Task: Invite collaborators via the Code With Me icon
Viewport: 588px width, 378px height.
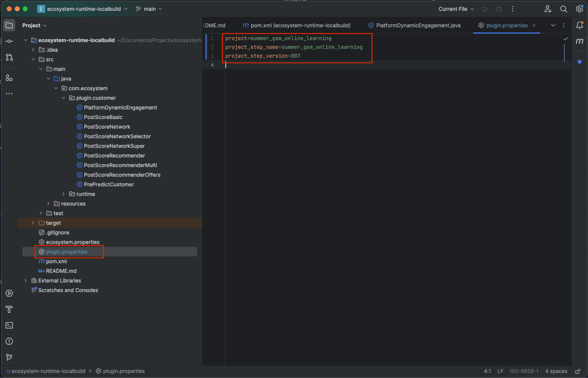Action: 548,9
